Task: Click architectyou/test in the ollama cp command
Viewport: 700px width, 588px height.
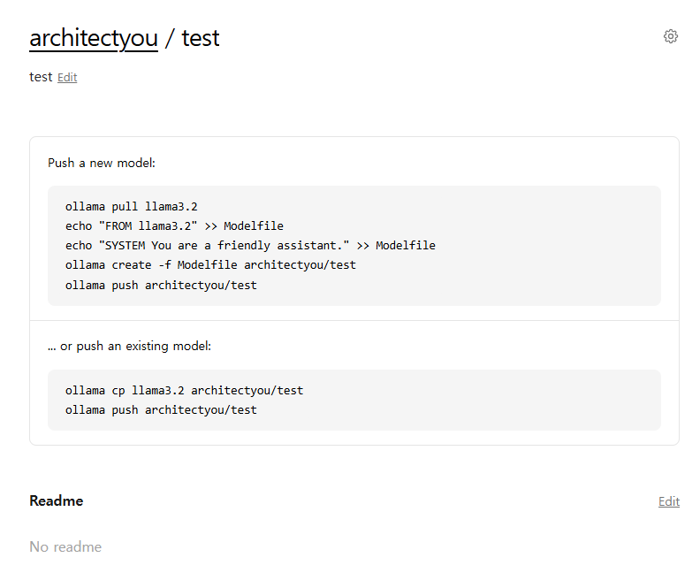Action: coord(247,391)
